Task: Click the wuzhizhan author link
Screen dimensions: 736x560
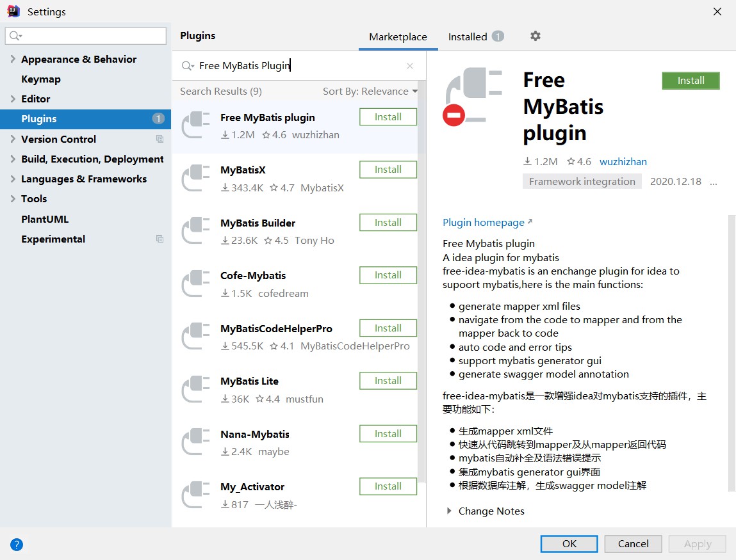Action: coord(623,162)
